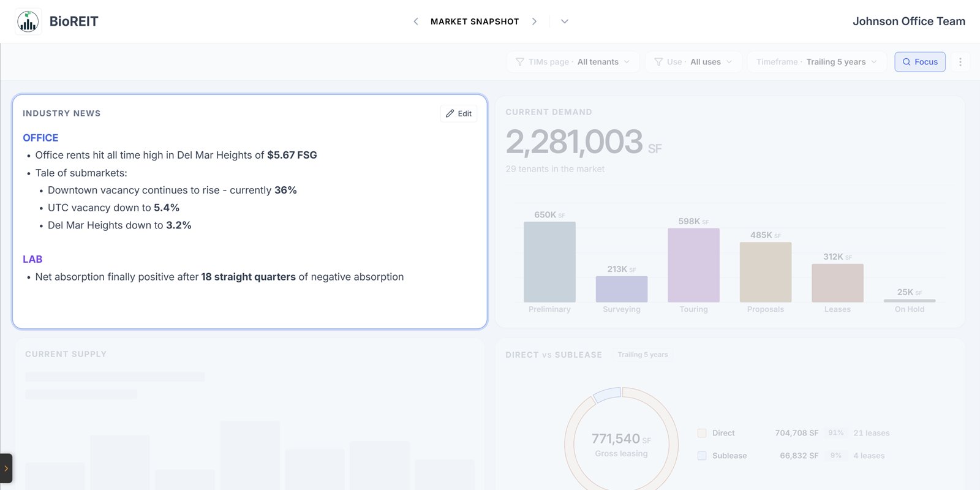Click the OFFICE heading in Industry News

click(x=40, y=138)
